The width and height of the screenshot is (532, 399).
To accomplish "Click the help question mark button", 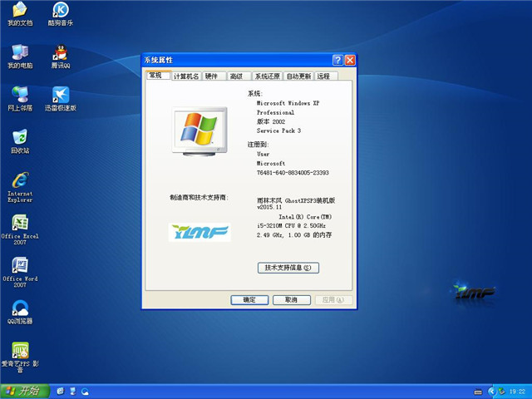I will pyautogui.click(x=337, y=60).
